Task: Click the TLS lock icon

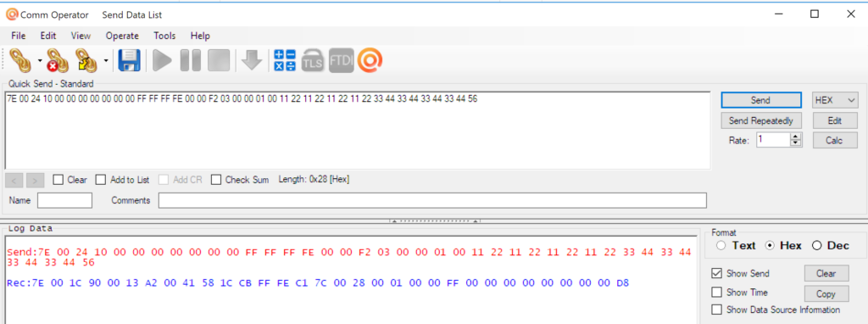Action: click(313, 60)
